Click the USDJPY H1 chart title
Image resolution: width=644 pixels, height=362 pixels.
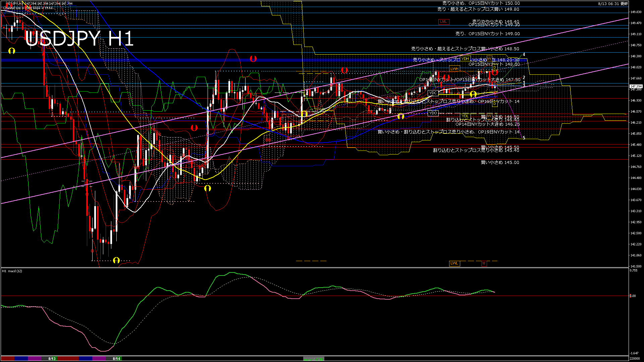point(79,39)
